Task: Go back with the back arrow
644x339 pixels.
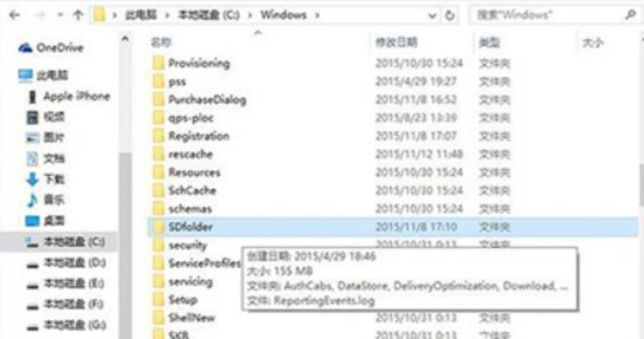Action: tap(14, 15)
